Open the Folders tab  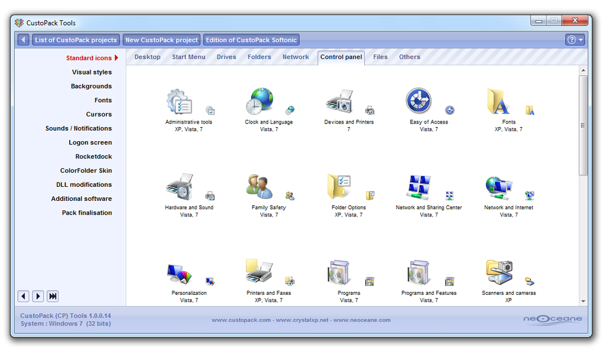coord(259,57)
